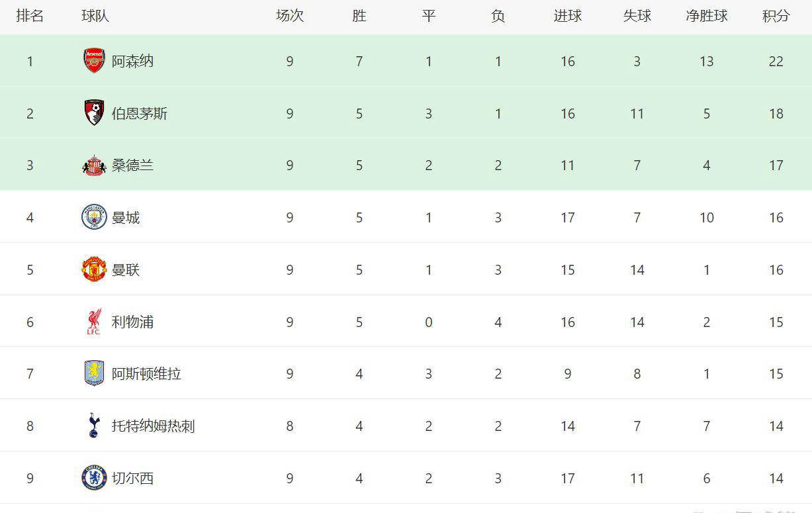Screen dimensions: 812x513
Task: Click the Sunderland club crest icon
Action: point(94,165)
